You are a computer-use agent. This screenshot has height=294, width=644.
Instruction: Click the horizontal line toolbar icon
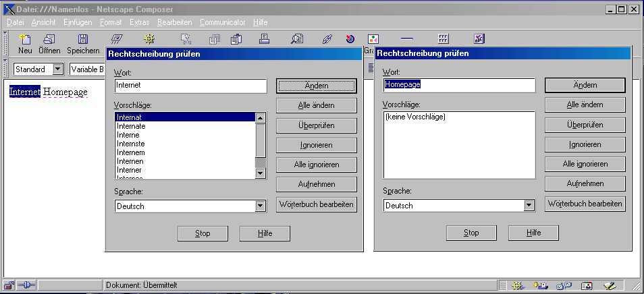[406, 39]
